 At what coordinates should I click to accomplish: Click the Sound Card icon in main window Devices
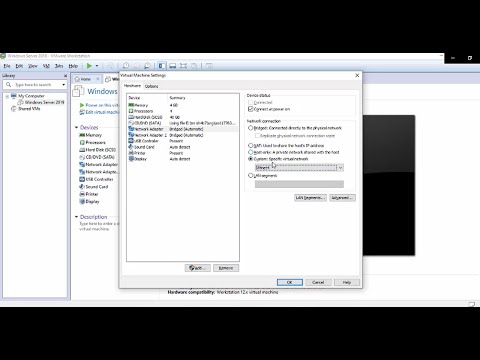click(82, 187)
